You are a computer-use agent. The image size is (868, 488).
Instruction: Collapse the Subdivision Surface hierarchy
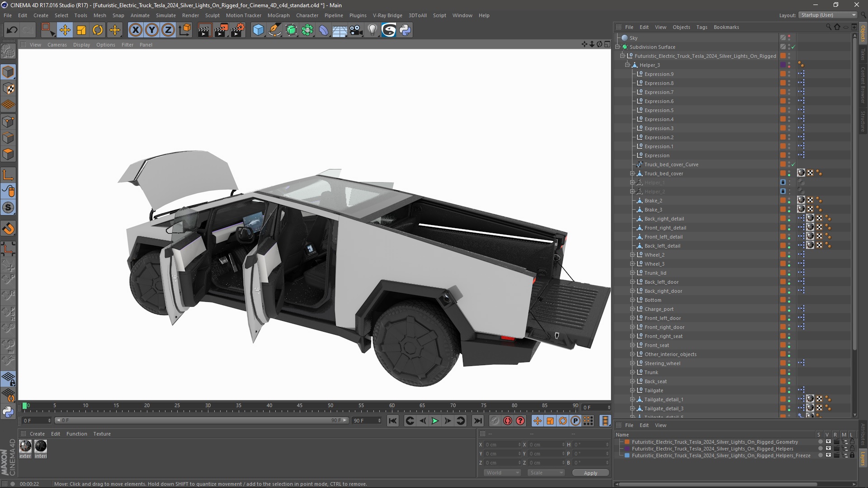[x=618, y=47]
